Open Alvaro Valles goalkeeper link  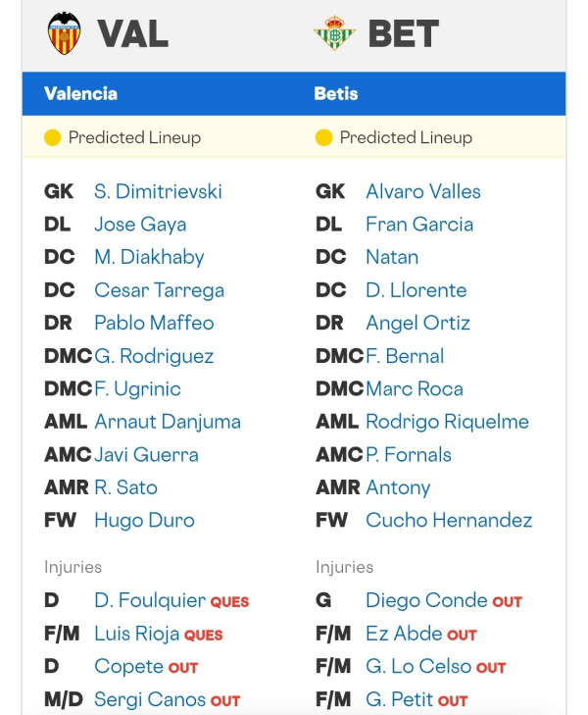[423, 191]
